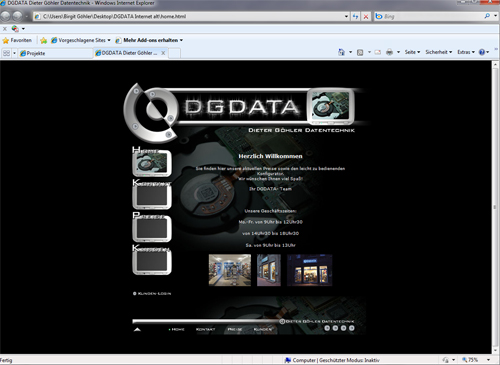This screenshot has width=500, height=365.
Task: Open the Seite dropdown menu
Action: coord(412,52)
